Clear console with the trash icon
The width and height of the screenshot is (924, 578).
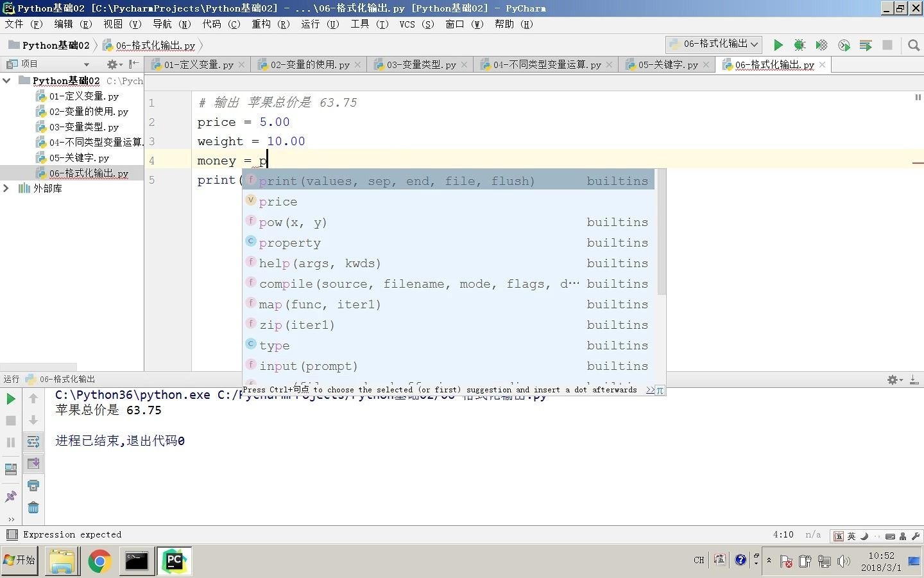33,507
